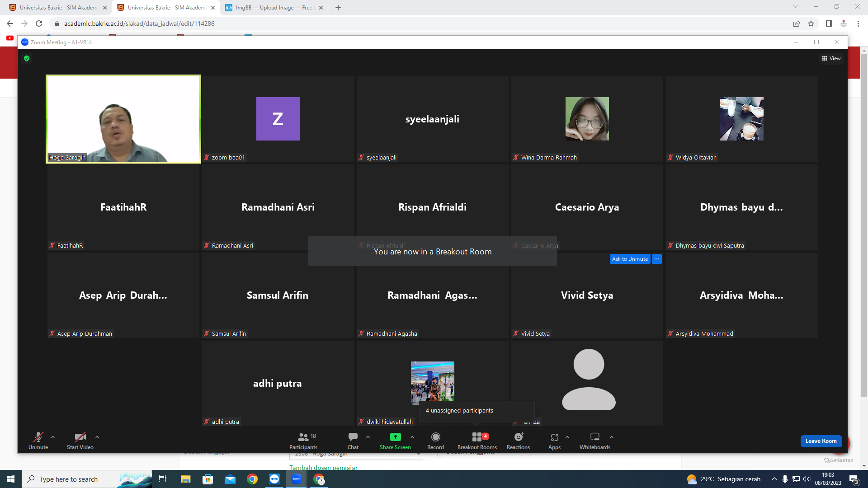868x488 pixels.
Task: Go forward in the browser
Action: [x=24, y=23]
